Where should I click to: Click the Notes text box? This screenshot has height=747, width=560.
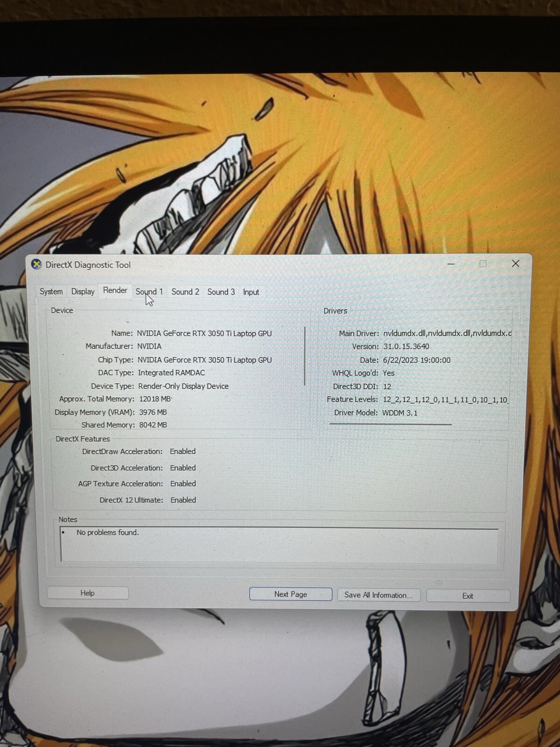(279, 544)
